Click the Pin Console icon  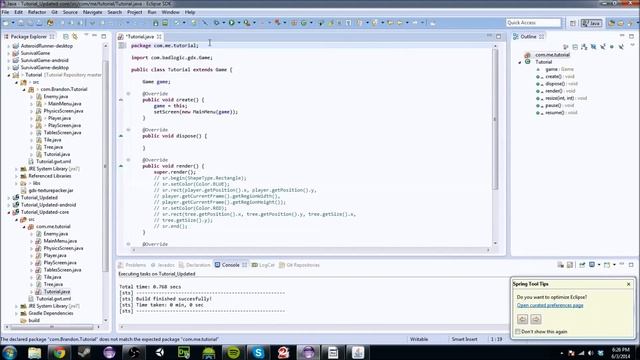(x=582, y=265)
